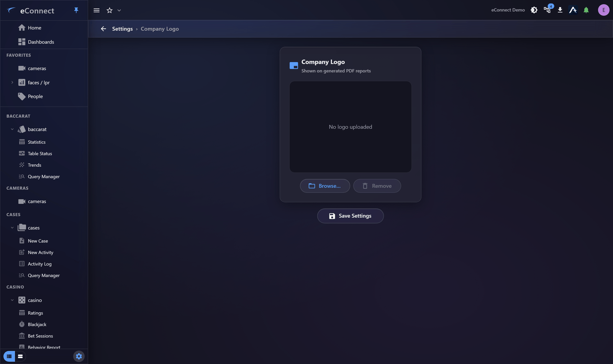
Task: Click the Save Settings button
Action: pos(351,216)
